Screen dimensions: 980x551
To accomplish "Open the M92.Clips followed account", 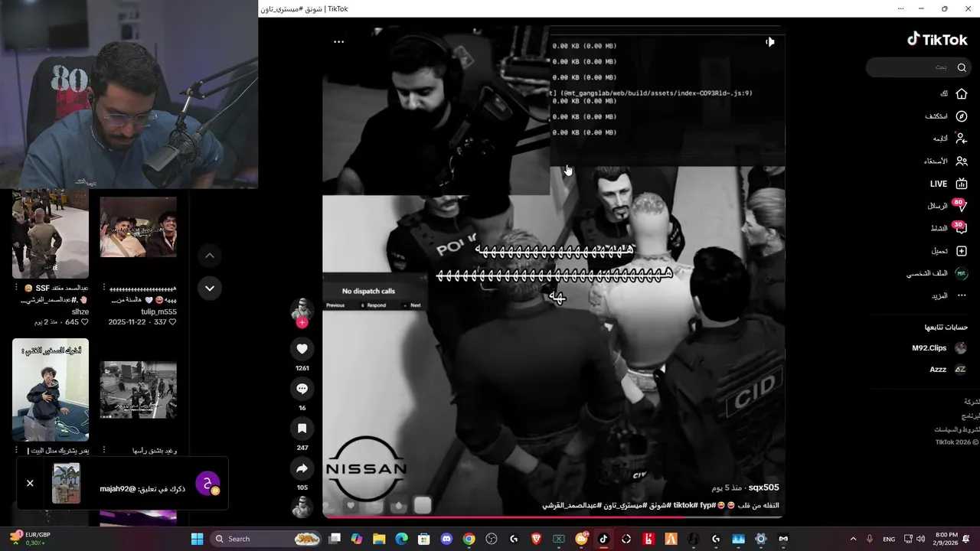I will (939, 348).
